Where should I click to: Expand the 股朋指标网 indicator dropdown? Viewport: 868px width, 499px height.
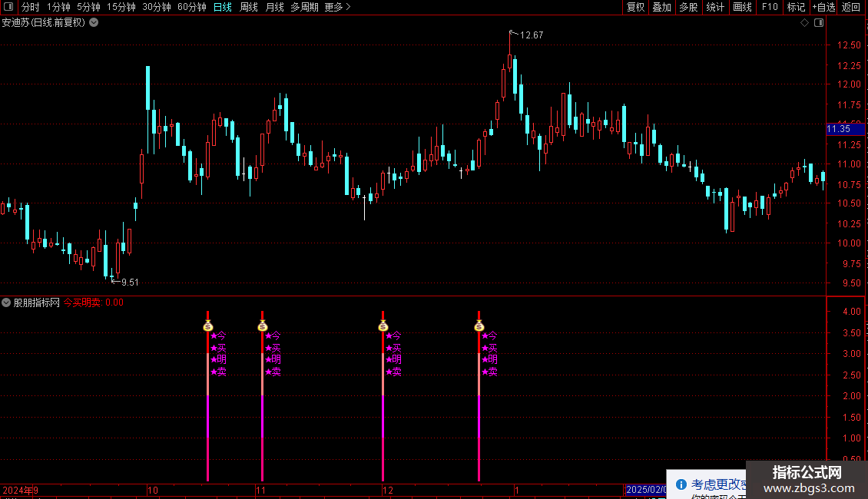pos(6,302)
